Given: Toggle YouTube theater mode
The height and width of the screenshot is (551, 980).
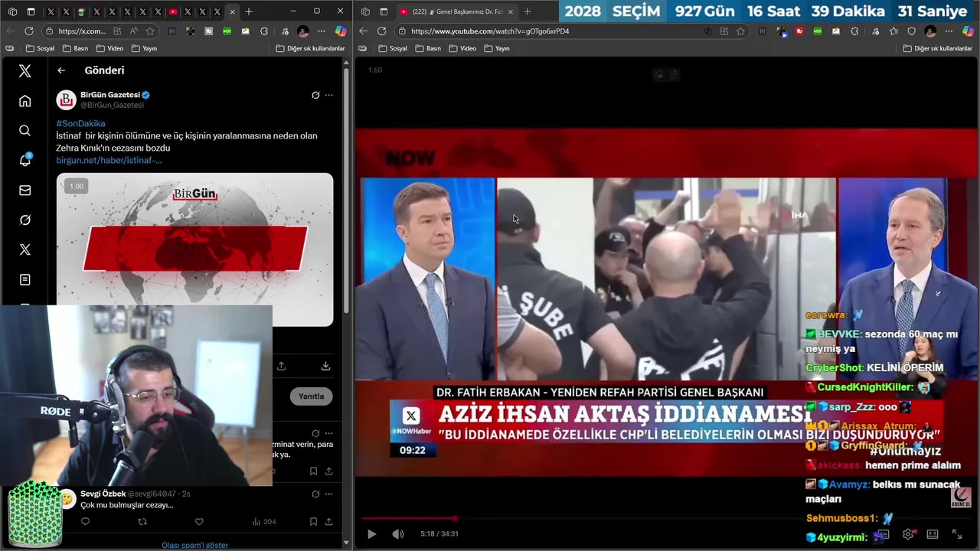Looking at the screenshot, I should pyautogui.click(x=933, y=534).
